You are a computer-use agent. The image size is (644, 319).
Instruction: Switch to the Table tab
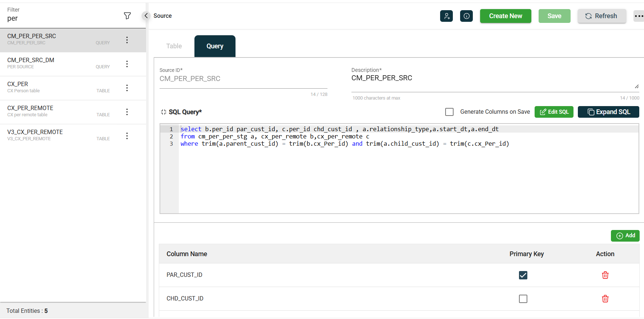[174, 46]
